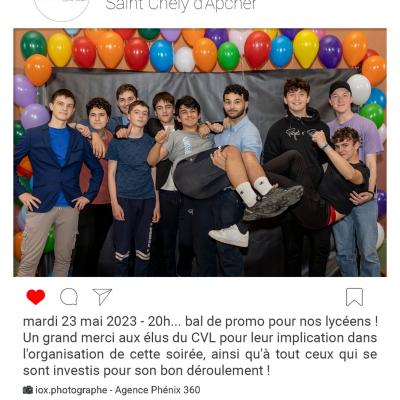Image resolution: width=400 pixels, height=400 pixels.
Task: Click the date text mardi 23 mai 2023
Action: (80, 322)
